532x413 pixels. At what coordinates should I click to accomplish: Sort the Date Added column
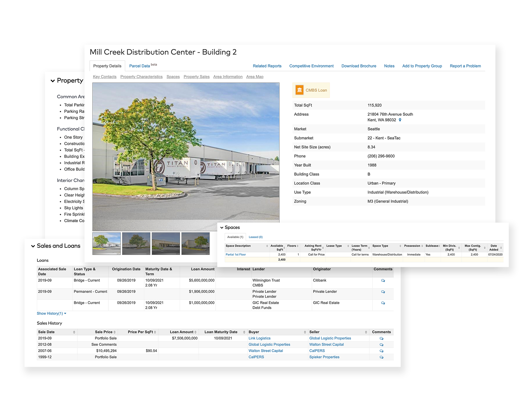point(502,247)
